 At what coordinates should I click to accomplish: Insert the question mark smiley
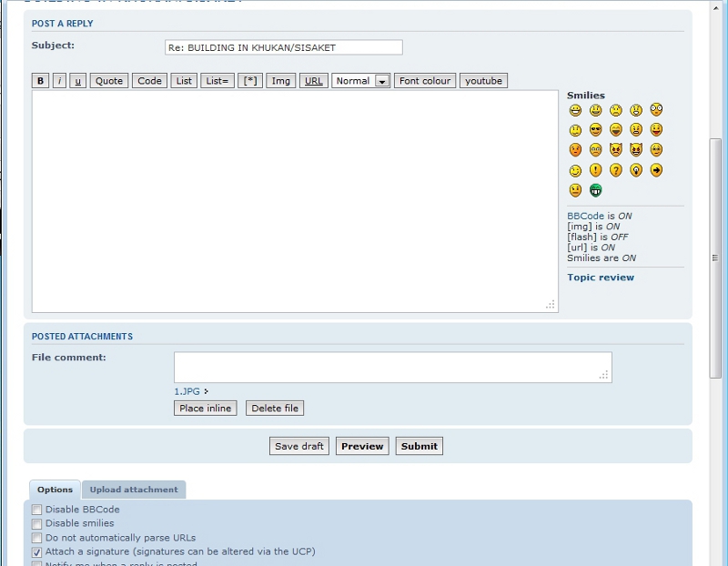tap(616, 170)
